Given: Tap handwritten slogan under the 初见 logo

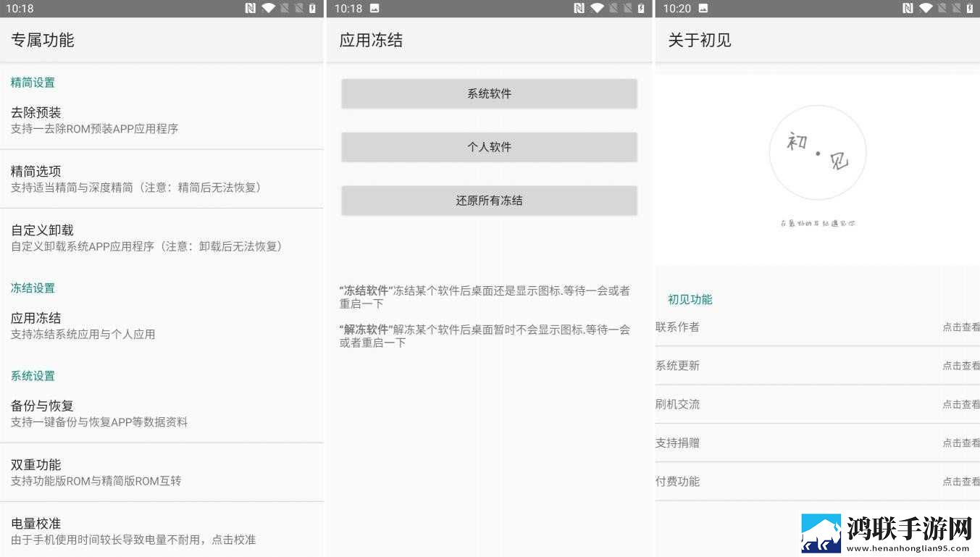Looking at the screenshot, I should click(818, 223).
